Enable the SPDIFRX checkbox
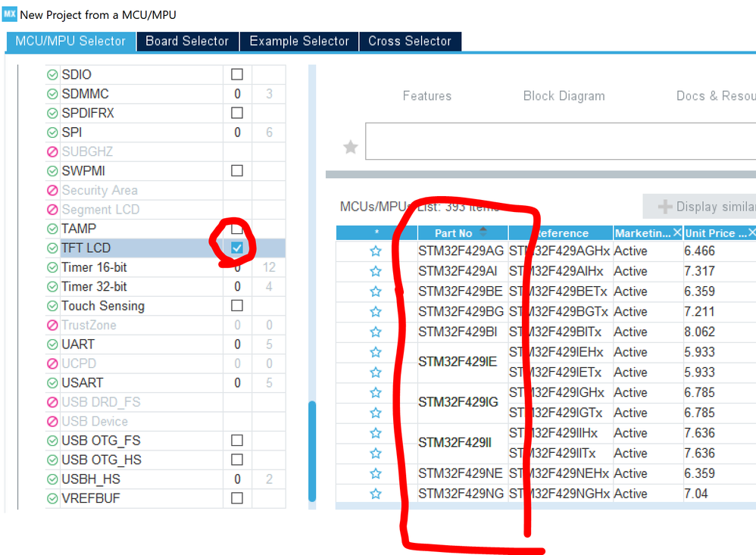Viewport: 756px width, 555px height. pyautogui.click(x=237, y=113)
